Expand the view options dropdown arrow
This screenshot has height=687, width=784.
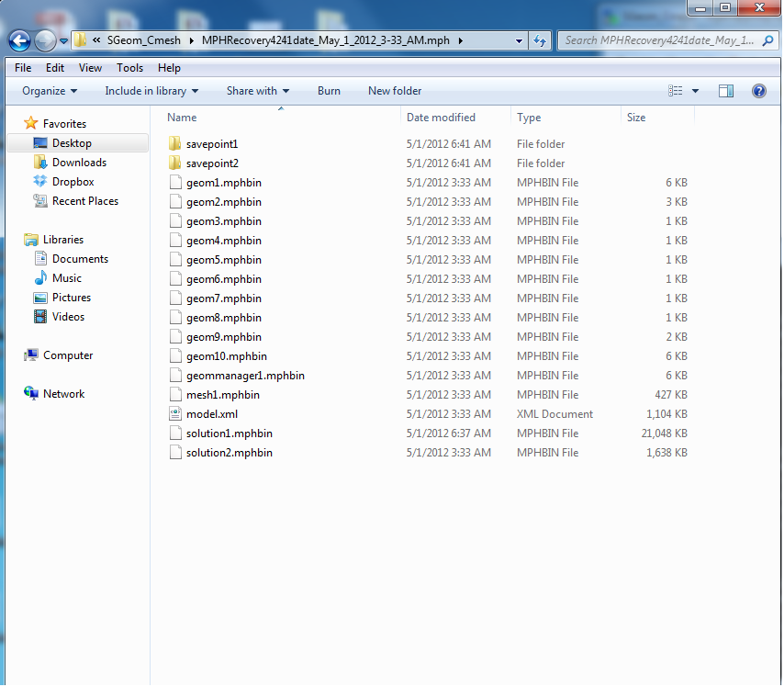pos(695,91)
